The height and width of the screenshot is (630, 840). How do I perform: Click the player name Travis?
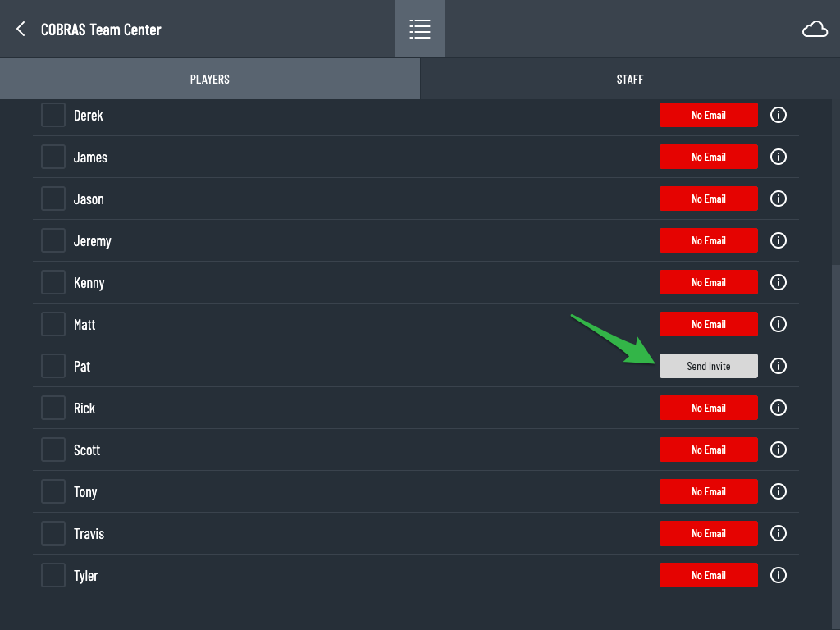(89, 533)
